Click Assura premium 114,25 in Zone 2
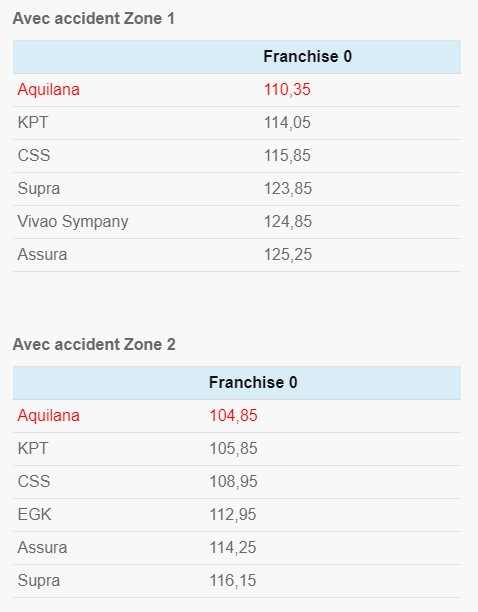Viewport: 478px width, 612px height. [x=233, y=548]
